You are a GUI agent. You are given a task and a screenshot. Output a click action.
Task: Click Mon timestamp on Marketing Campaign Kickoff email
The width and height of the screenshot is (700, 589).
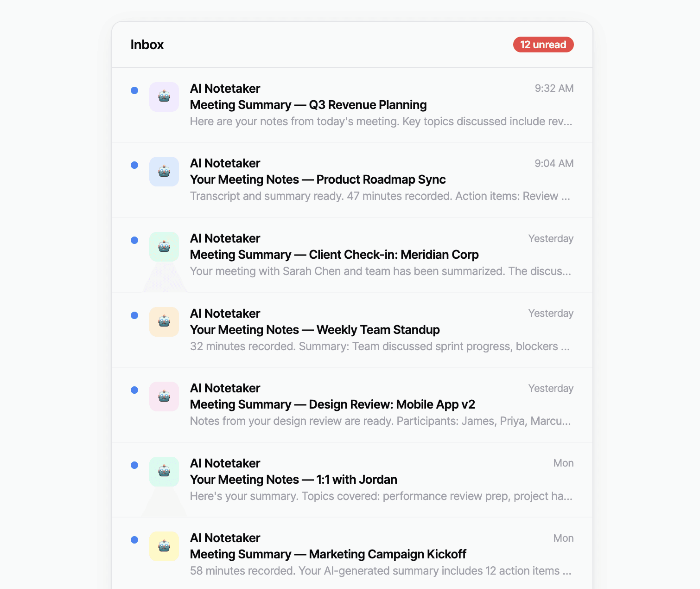coord(563,538)
